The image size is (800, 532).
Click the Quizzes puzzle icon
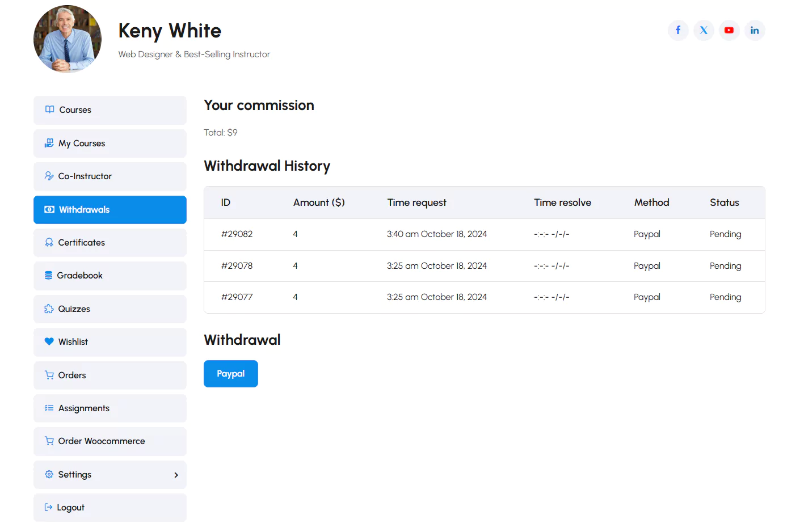click(x=49, y=309)
